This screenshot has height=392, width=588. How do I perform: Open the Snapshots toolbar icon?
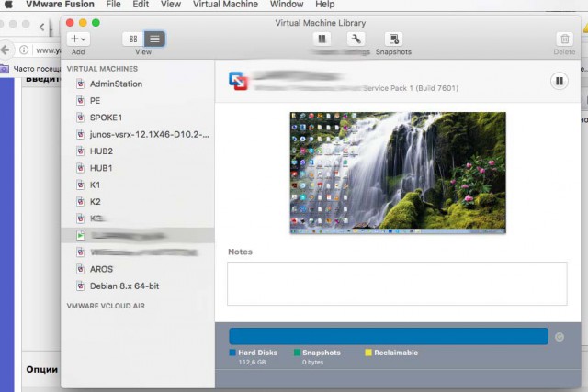[x=393, y=39]
